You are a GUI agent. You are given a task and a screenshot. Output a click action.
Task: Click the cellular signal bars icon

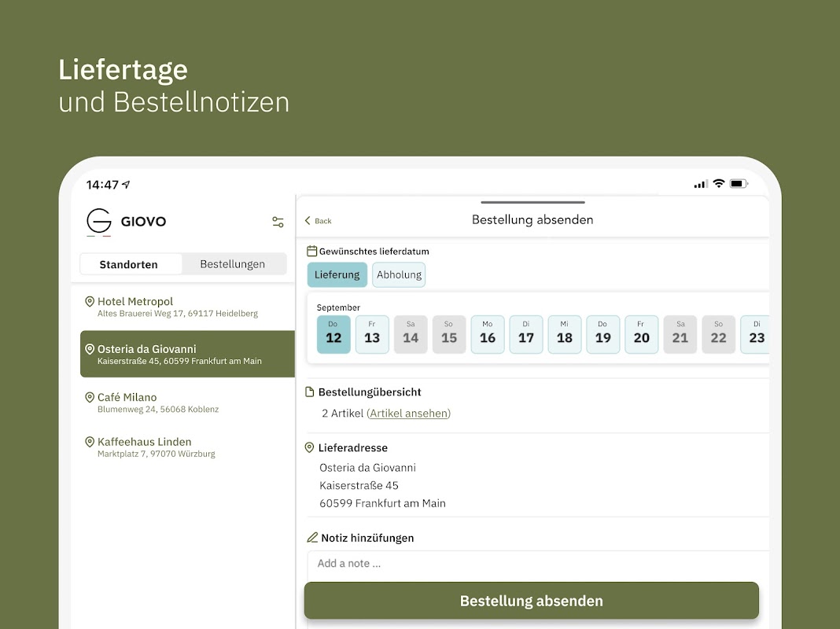pos(701,184)
